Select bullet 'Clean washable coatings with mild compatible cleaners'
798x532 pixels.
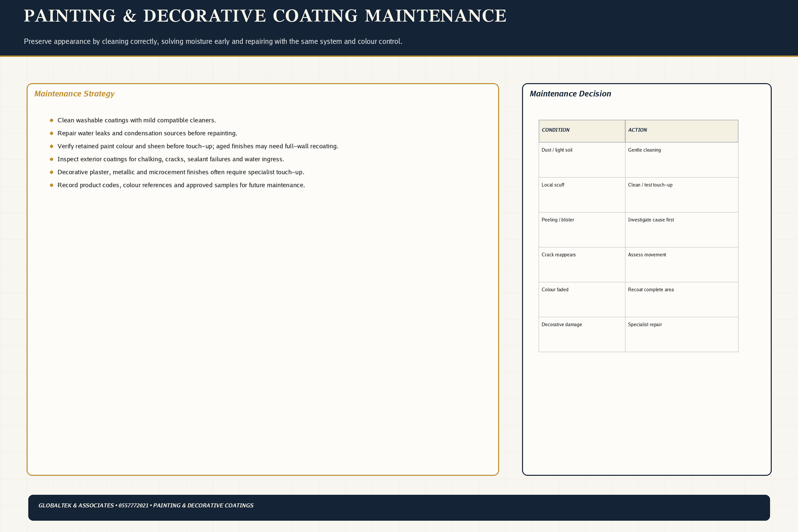point(137,120)
